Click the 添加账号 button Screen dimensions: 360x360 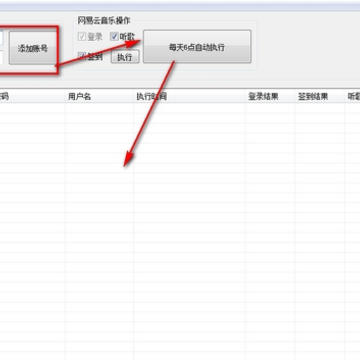tap(32, 48)
